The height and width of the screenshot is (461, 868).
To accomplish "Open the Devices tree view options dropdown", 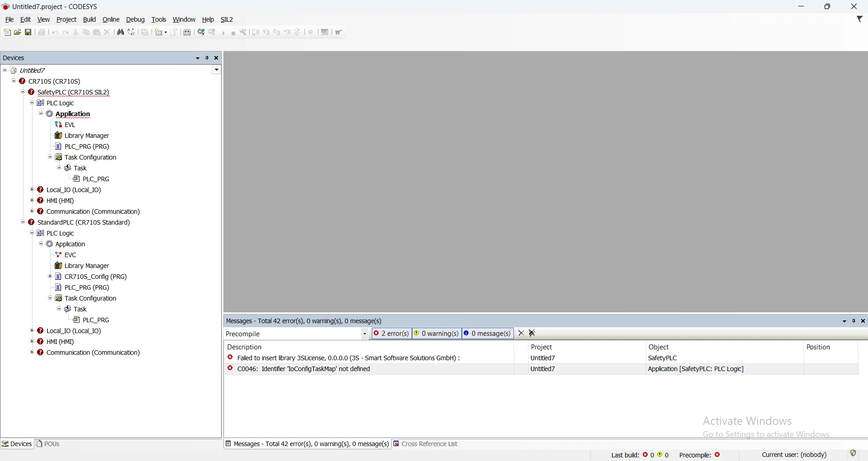I will 217,70.
